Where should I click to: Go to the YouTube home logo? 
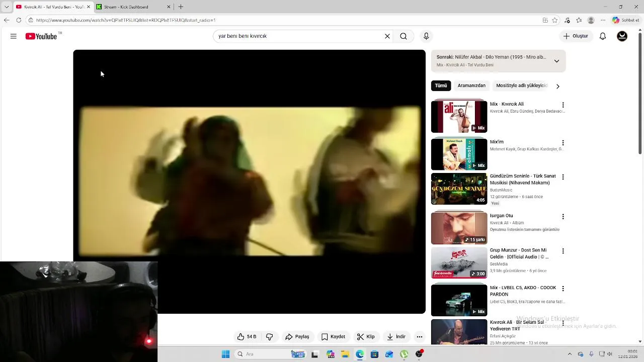pyautogui.click(x=41, y=36)
